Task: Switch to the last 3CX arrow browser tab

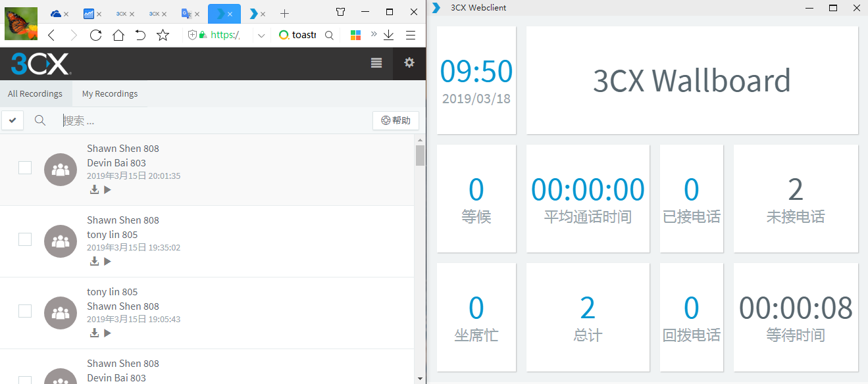Action: (253, 13)
